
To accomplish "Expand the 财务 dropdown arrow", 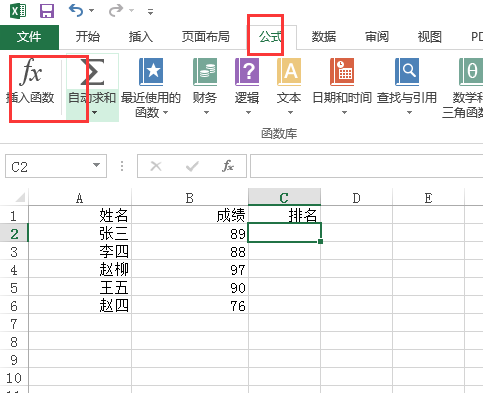I will [x=206, y=113].
